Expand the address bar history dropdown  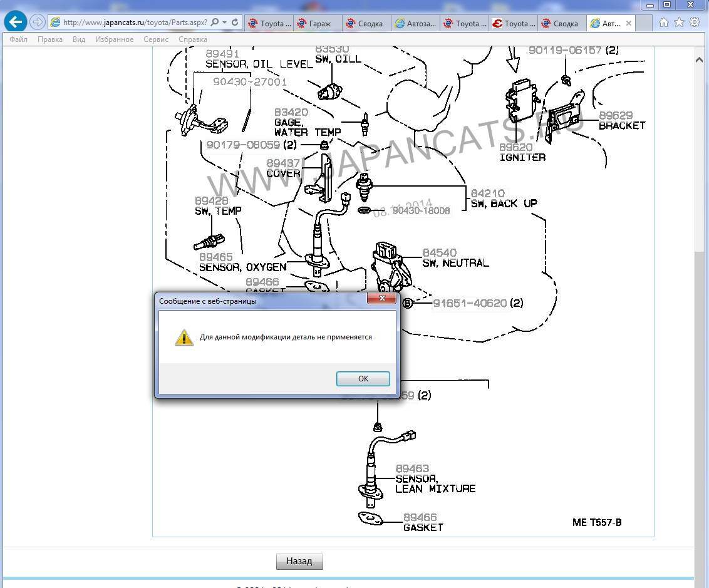click(224, 23)
